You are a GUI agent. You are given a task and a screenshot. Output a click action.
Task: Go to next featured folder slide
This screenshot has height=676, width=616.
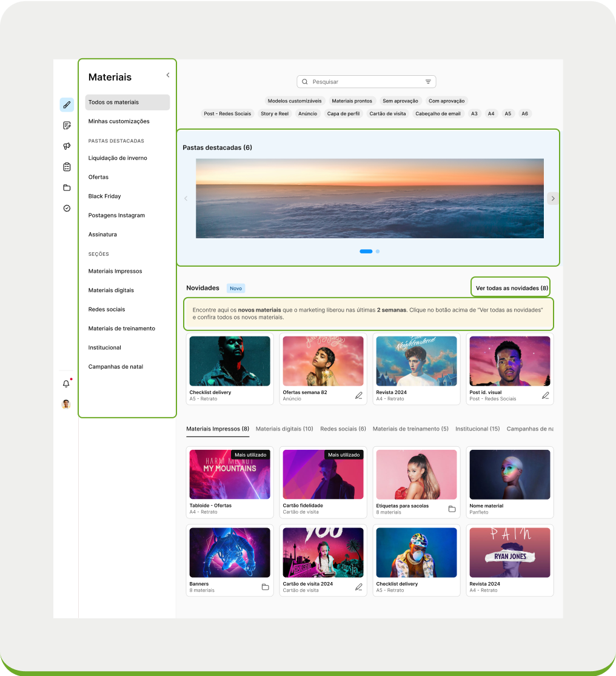[552, 198]
